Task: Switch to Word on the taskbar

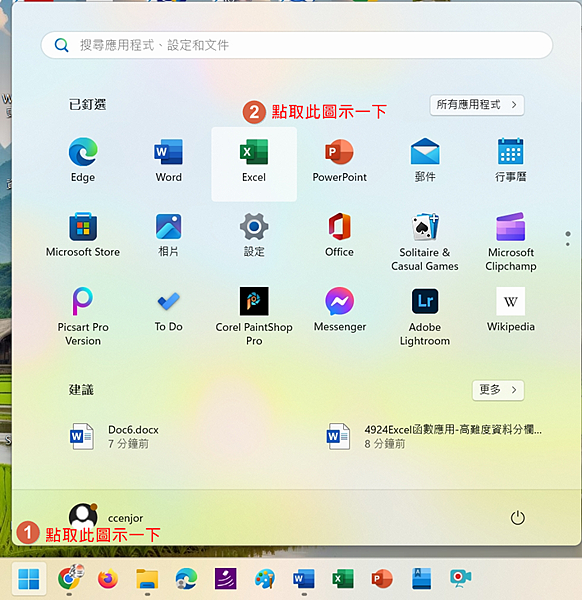Action: (304, 579)
